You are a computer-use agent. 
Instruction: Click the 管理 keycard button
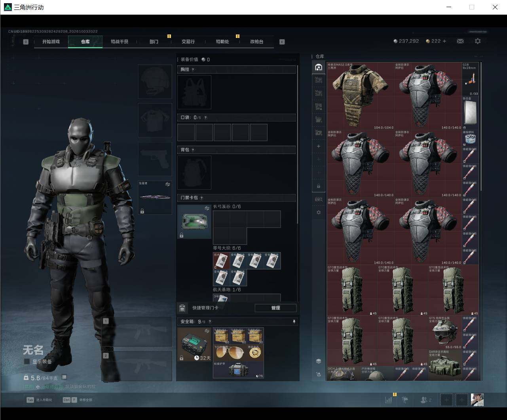point(275,308)
